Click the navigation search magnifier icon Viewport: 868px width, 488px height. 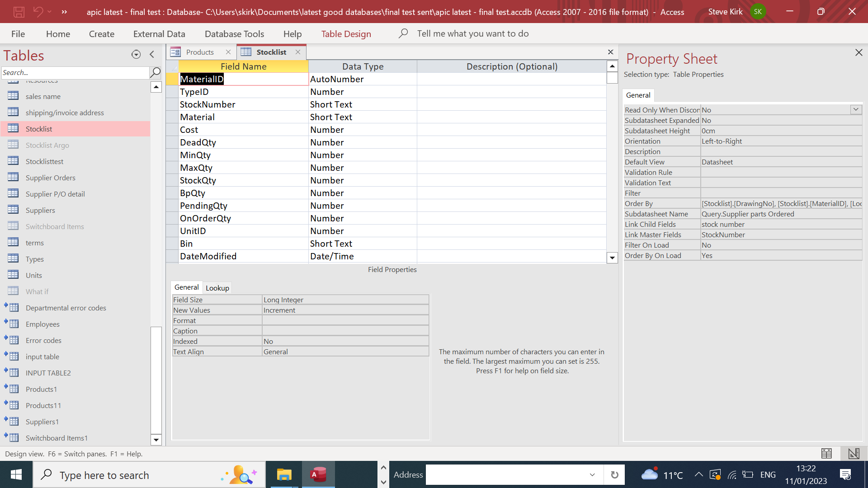(155, 72)
